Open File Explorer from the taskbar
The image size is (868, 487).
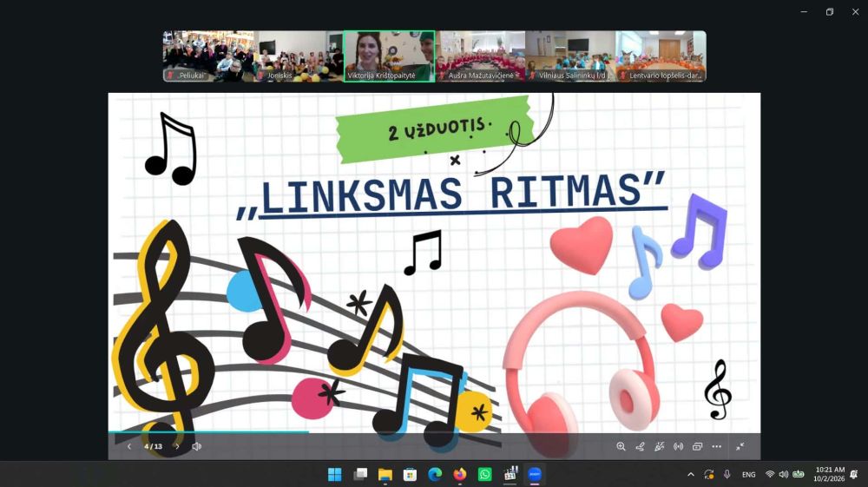point(385,474)
